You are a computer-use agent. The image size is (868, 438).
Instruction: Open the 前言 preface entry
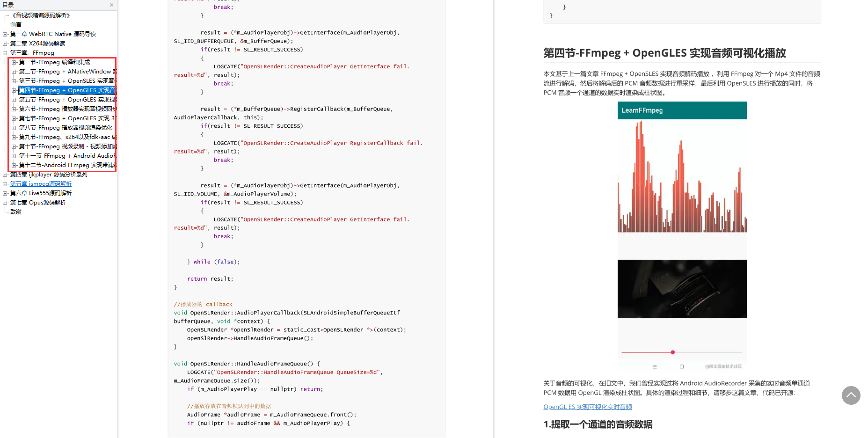click(16, 25)
